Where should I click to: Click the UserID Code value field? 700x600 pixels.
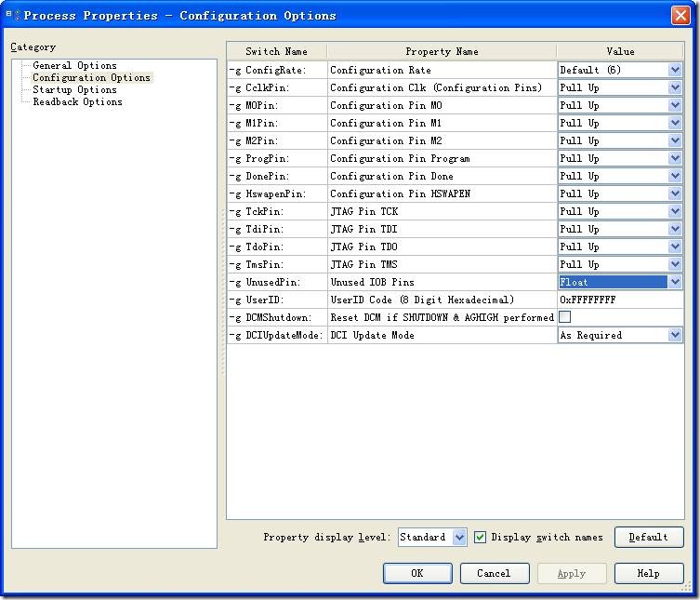tap(619, 300)
